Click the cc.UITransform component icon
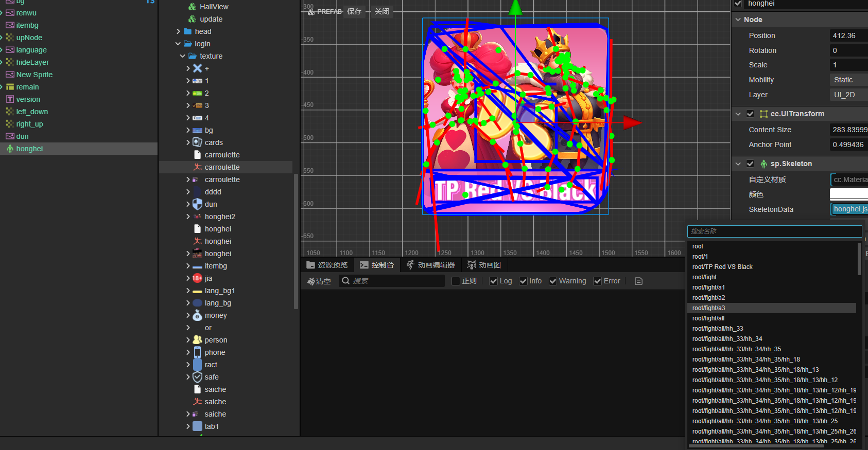This screenshot has width=868, height=450. click(764, 114)
